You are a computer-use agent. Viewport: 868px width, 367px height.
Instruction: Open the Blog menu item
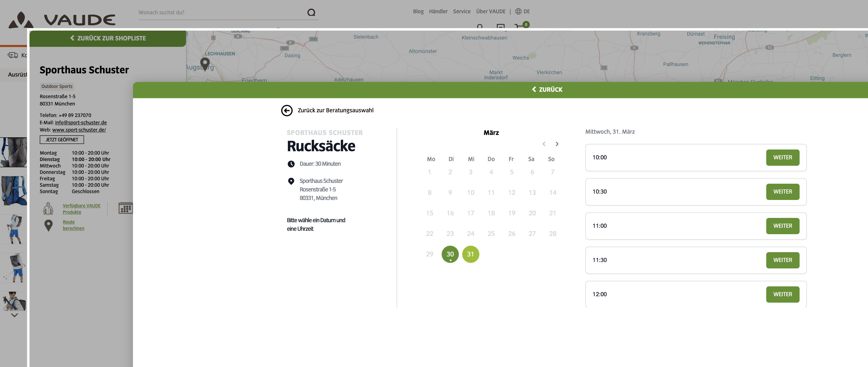pyautogui.click(x=418, y=12)
